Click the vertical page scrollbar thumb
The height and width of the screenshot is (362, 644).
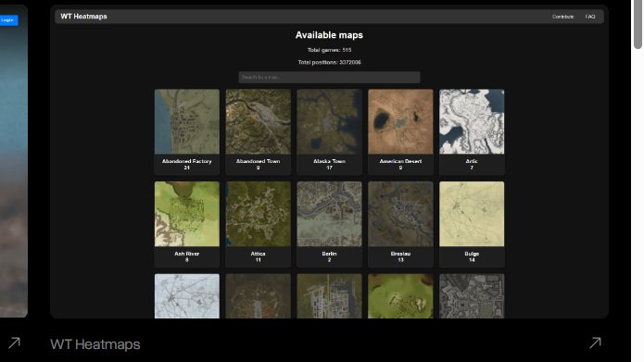click(x=638, y=25)
